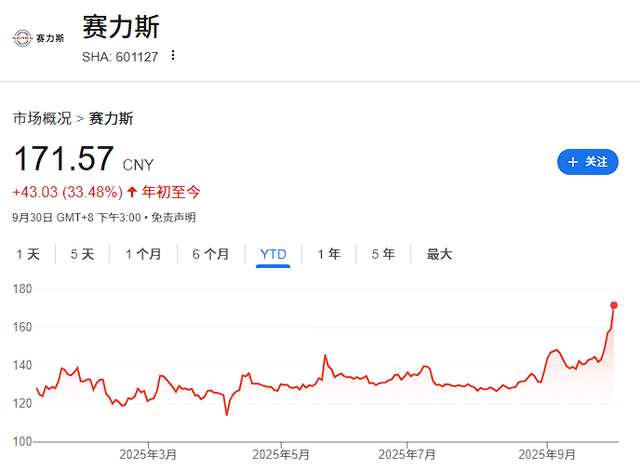Click the 赛力斯 stock title heading

(x=120, y=27)
